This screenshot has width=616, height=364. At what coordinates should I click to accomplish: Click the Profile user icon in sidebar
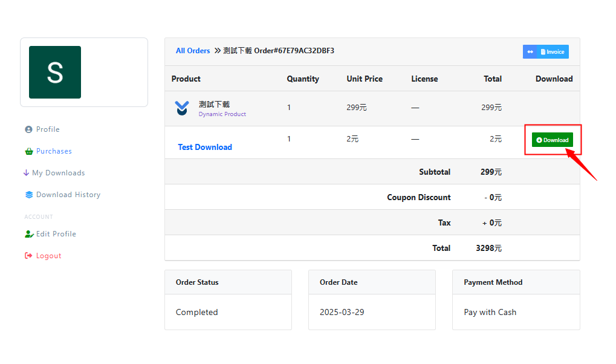point(28,129)
